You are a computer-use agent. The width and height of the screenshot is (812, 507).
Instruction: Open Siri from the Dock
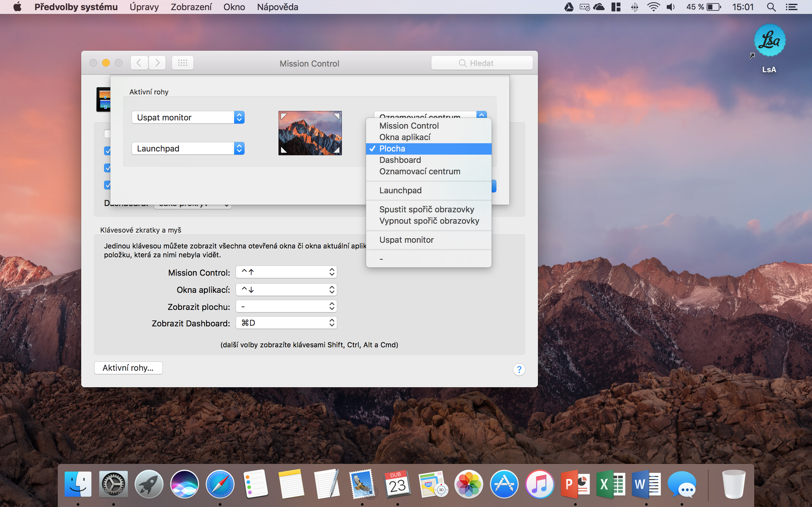click(184, 484)
